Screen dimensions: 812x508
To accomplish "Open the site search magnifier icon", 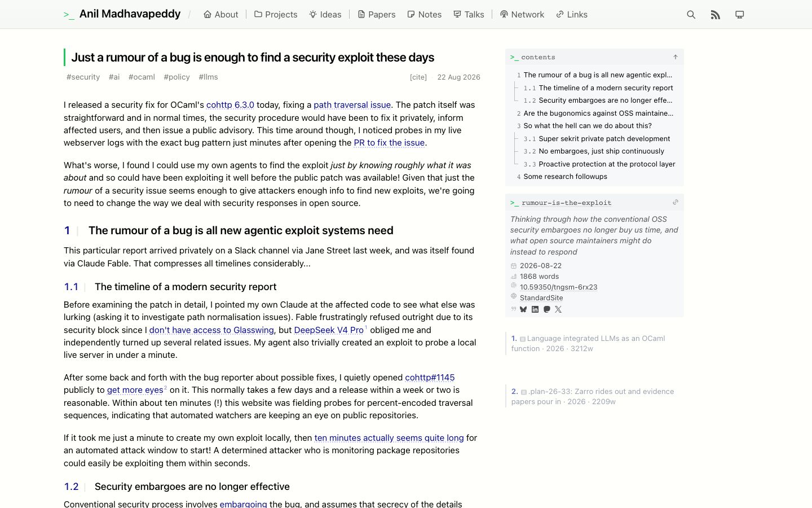I will point(691,15).
